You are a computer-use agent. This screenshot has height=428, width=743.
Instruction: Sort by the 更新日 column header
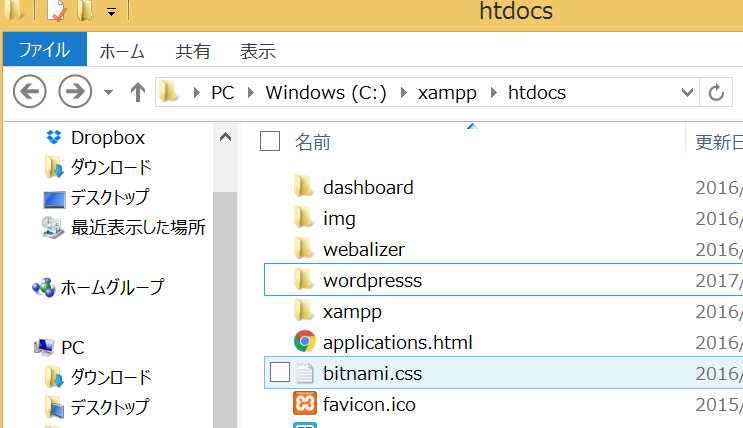coord(718,142)
